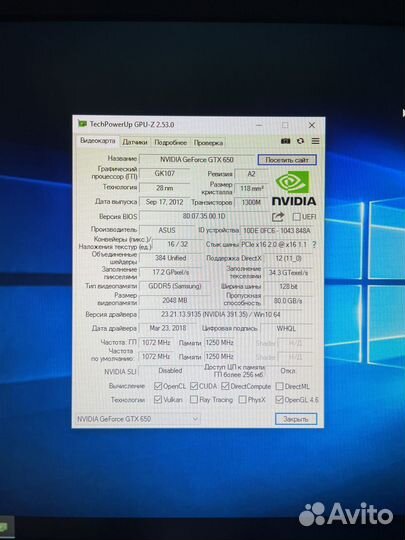
Task: Click the 16 / 32 ROPs/TMUs field
Action: [x=178, y=244]
